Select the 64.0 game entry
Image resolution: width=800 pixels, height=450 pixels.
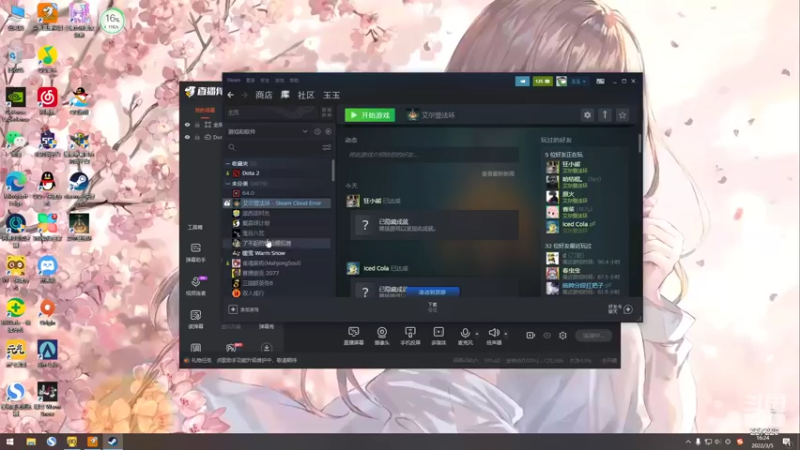point(248,193)
